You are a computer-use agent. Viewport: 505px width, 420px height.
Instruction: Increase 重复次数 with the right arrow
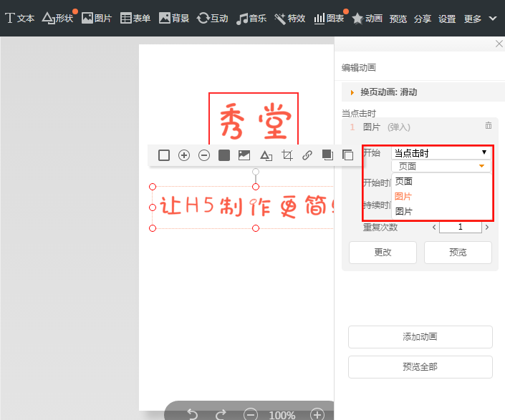(x=487, y=228)
